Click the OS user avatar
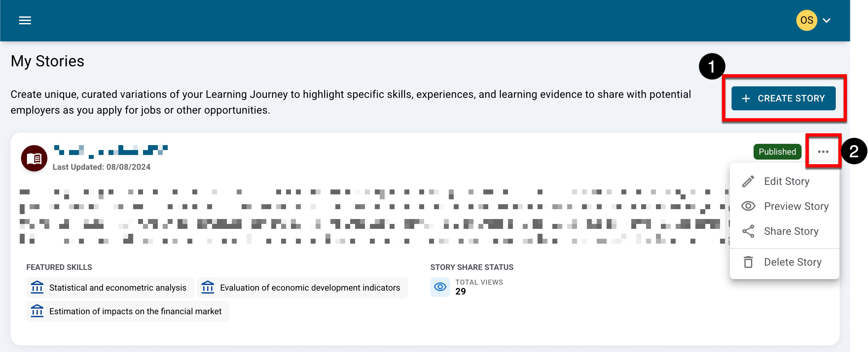 [806, 21]
